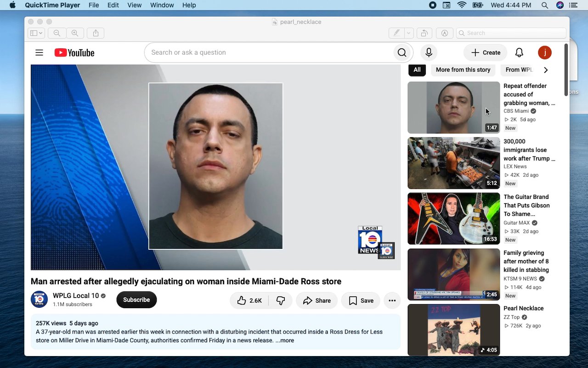Click the Wi-Fi status icon

[x=462, y=5]
